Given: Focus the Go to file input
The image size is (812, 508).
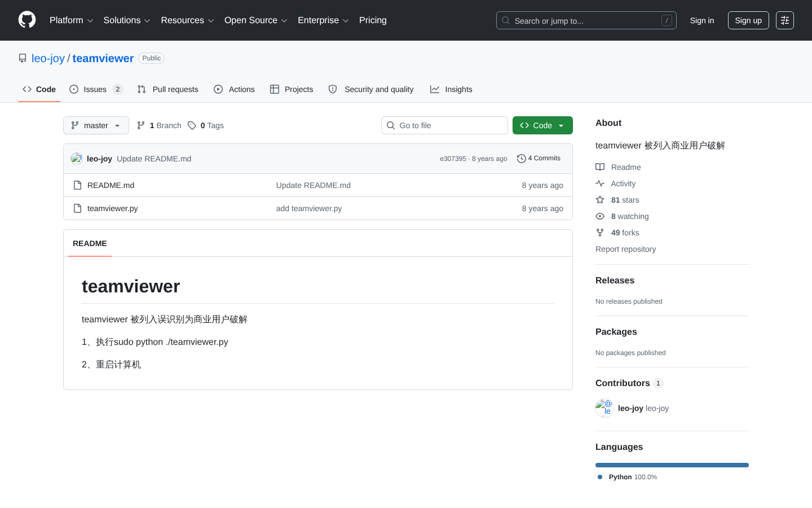Looking at the screenshot, I should [444, 125].
